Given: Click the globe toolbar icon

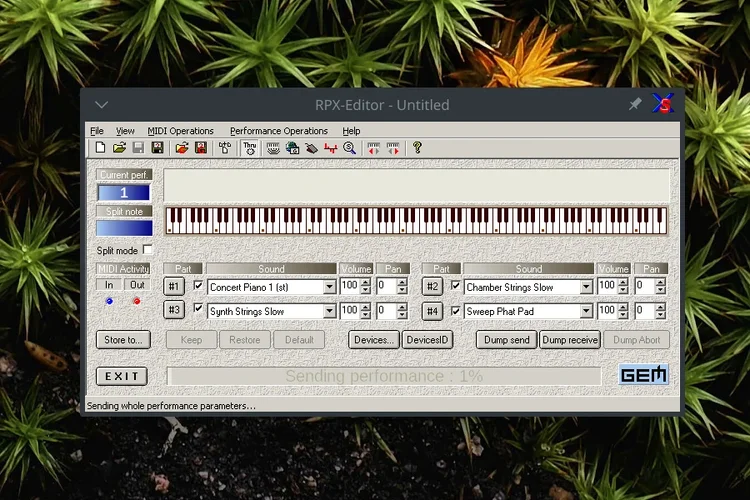Looking at the screenshot, I should click(x=292, y=148).
